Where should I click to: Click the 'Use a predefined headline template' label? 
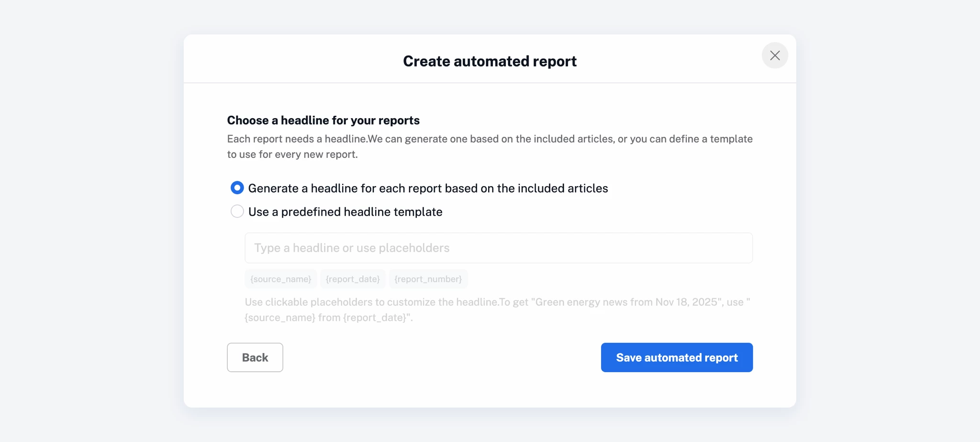[x=345, y=212]
